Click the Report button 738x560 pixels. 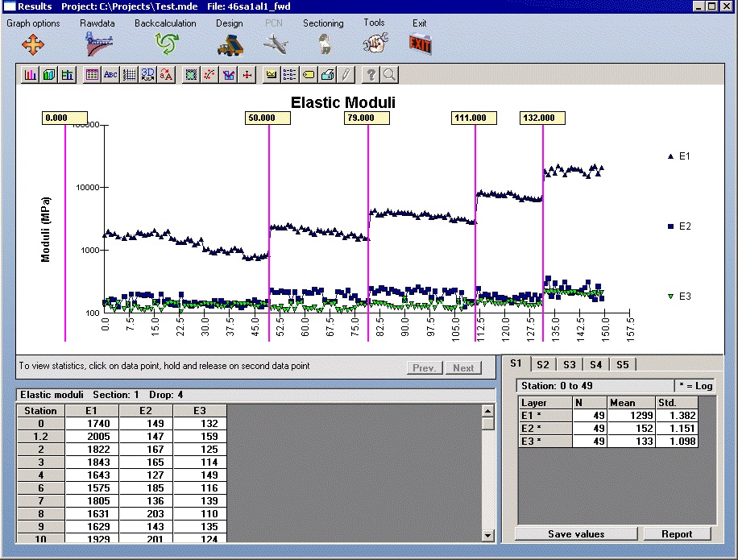coord(677,534)
